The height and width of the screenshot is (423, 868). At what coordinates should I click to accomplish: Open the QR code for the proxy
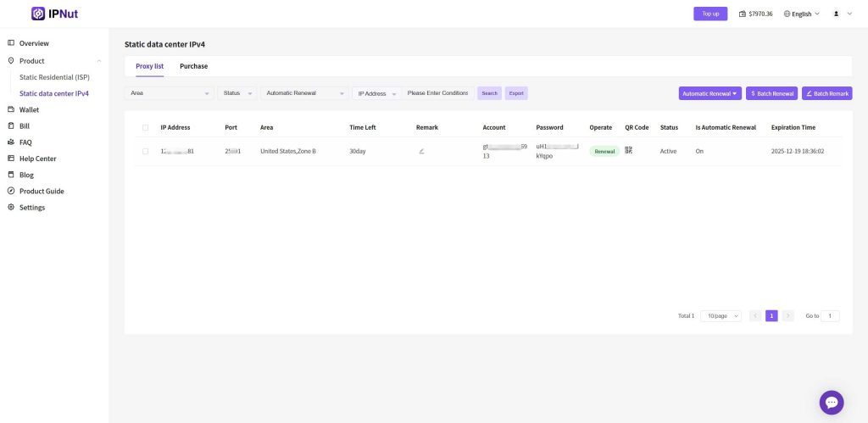coord(629,151)
